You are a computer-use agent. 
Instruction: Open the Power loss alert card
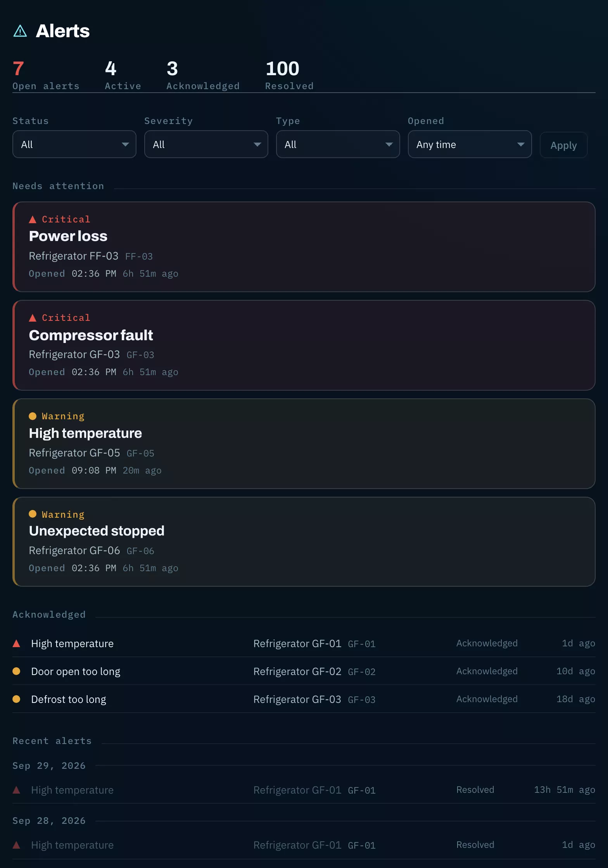pyautogui.click(x=304, y=247)
